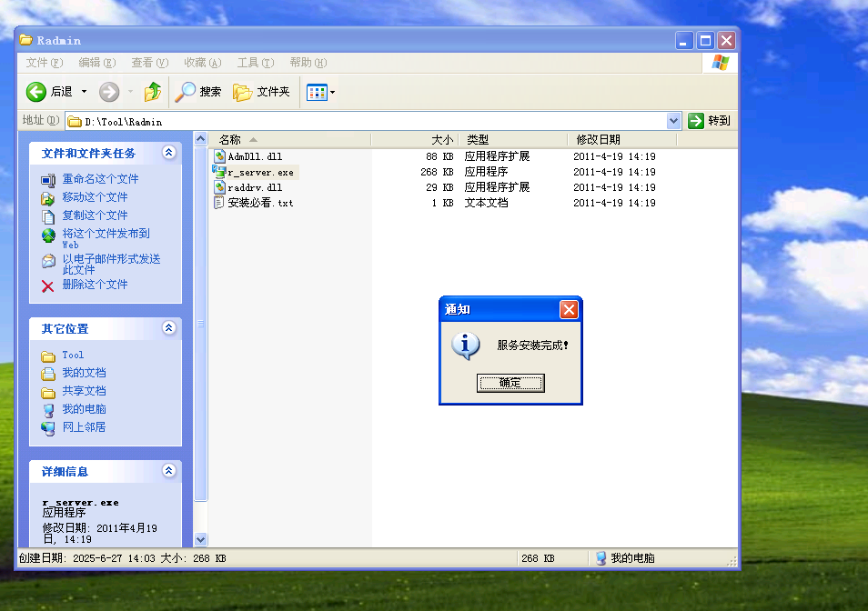The image size is (868, 611).
Task: Toggle the Folders (文件夹) pane button
Action: click(261, 92)
